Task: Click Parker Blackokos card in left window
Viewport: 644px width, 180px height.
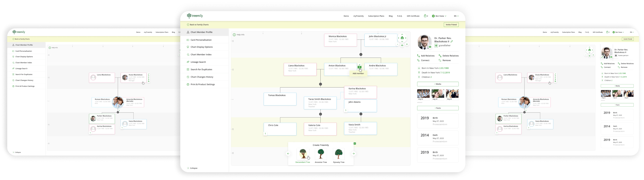Action: 102,119
